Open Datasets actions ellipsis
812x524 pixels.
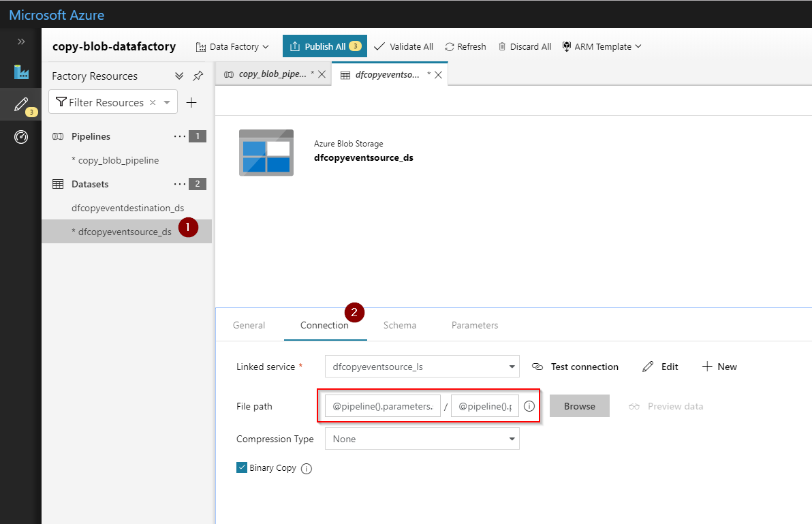click(x=180, y=184)
